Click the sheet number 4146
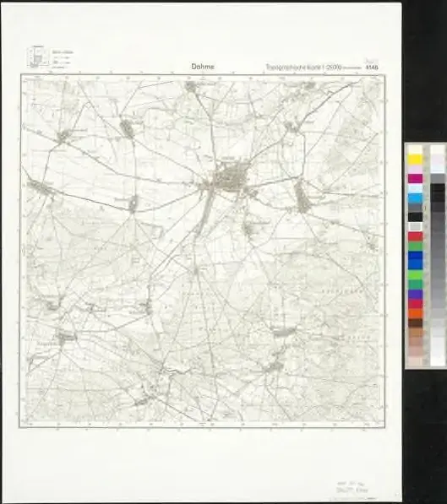This screenshot has height=504, width=447. (372, 68)
